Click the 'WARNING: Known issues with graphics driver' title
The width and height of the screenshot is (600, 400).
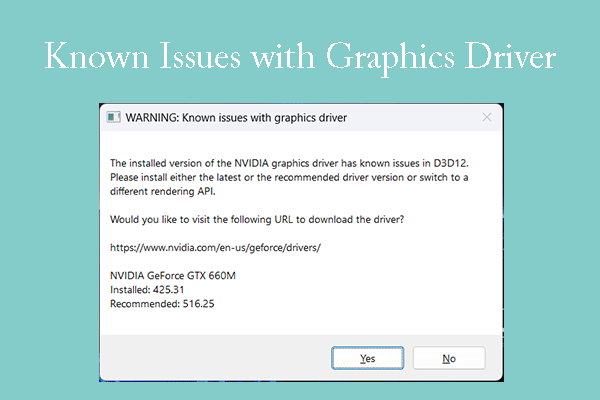click(236, 118)
